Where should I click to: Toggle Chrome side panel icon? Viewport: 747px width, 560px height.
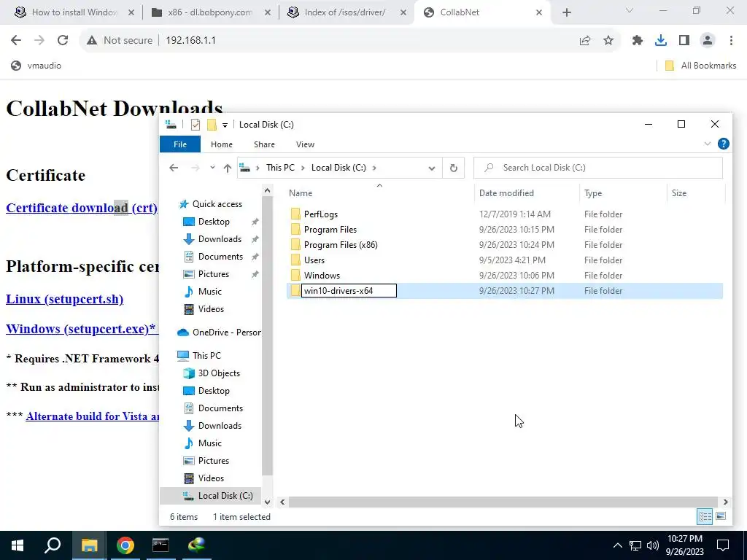click(684, 41)
